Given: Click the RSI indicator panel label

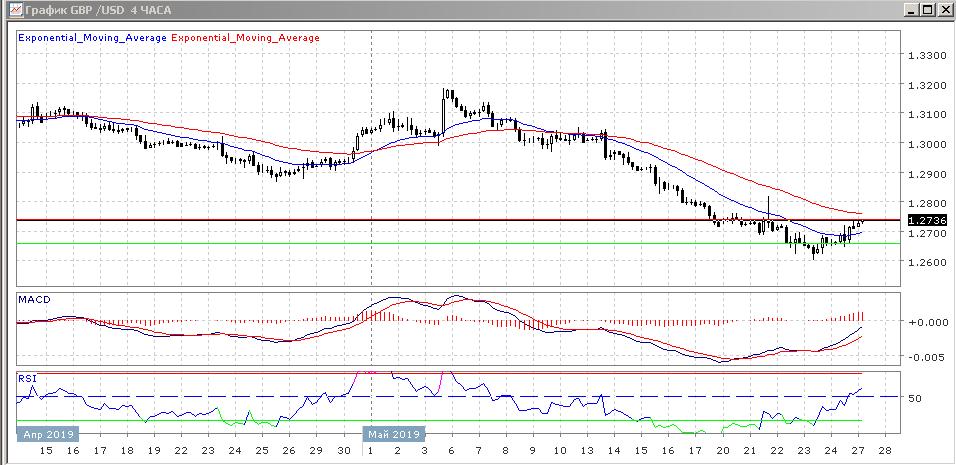Looking at the screenshot, I should point(27,379).
